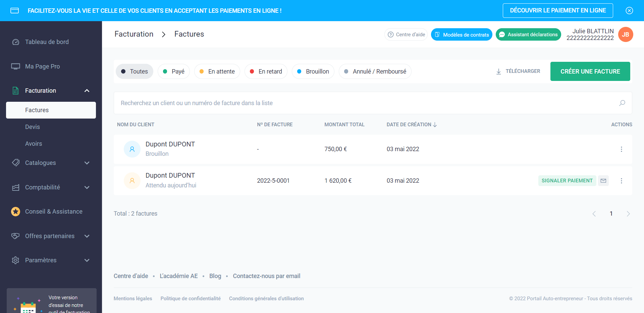Click the Signaler paiement button
This screenshot has width=644, height=313.
[x=567, y=181]
